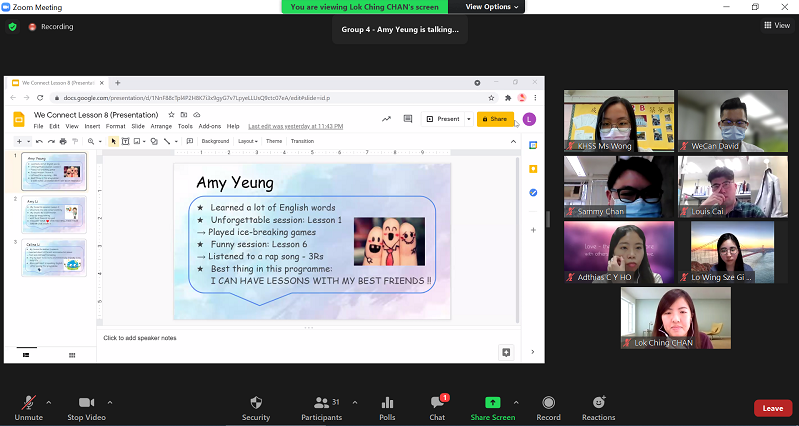
Task: Open the Participants panel
Action: 321,402
